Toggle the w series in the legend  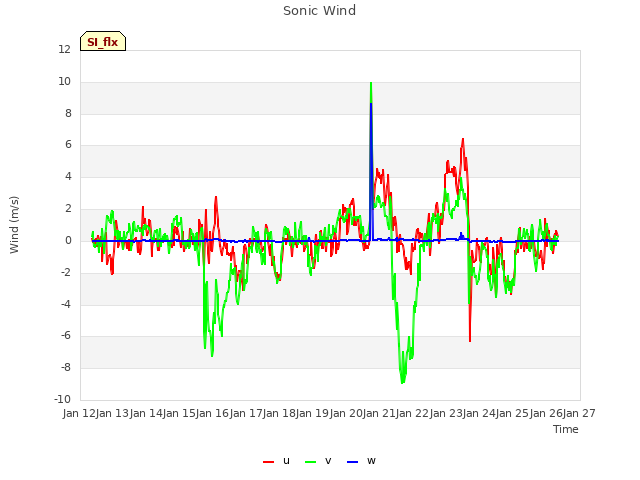click(361, 461)
